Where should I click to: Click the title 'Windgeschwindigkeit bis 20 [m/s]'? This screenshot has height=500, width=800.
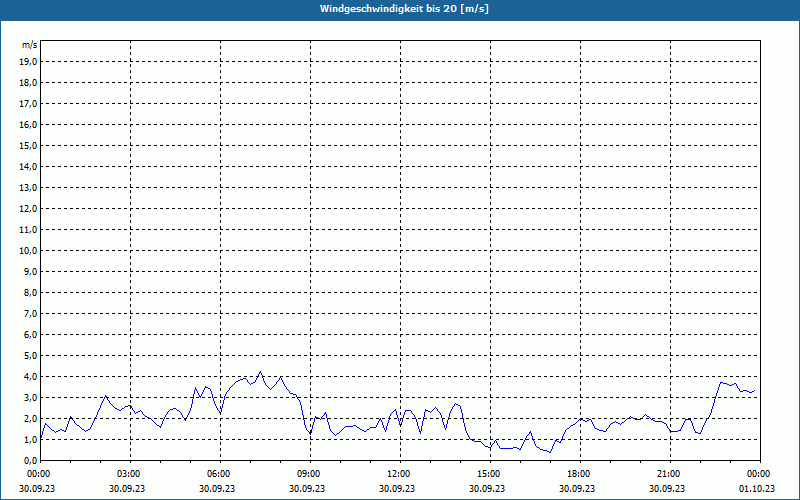click(x=404, y=9)
